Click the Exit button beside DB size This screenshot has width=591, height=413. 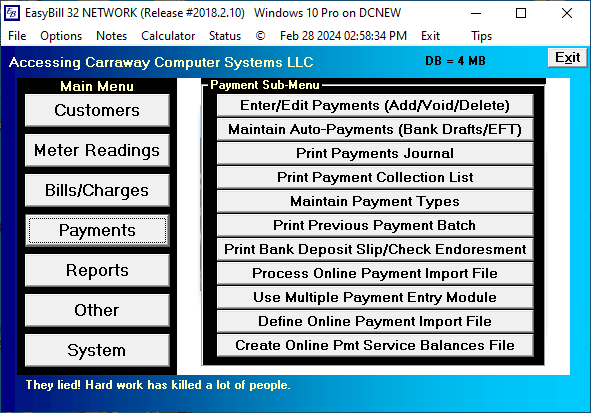click(568, 58)
